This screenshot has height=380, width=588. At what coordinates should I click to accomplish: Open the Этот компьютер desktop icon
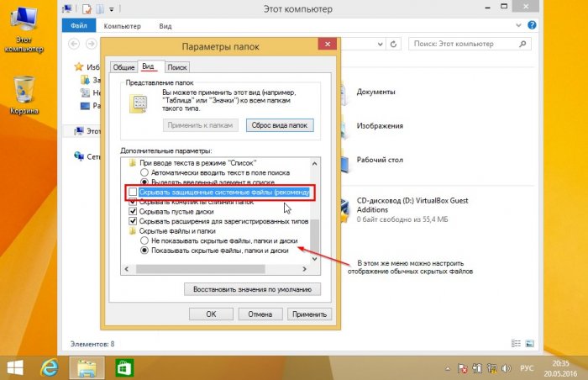(24, 23)
